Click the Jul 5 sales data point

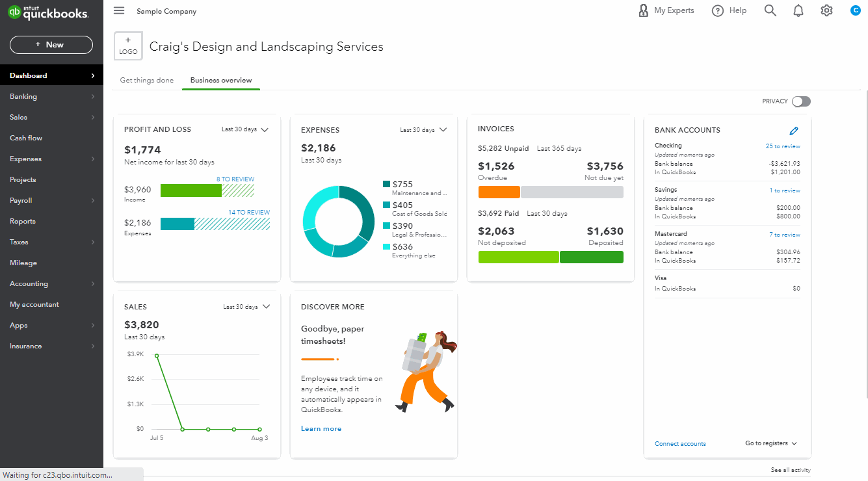point(157,356)
